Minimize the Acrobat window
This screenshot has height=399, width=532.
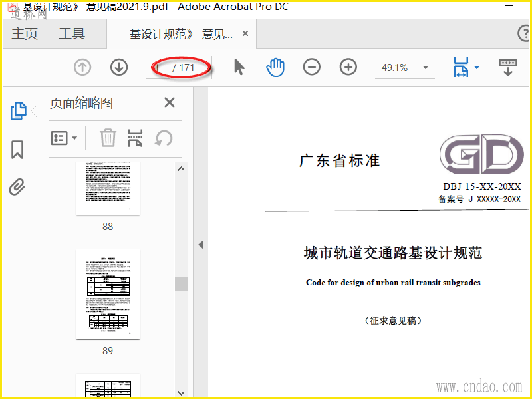point(509,6)
